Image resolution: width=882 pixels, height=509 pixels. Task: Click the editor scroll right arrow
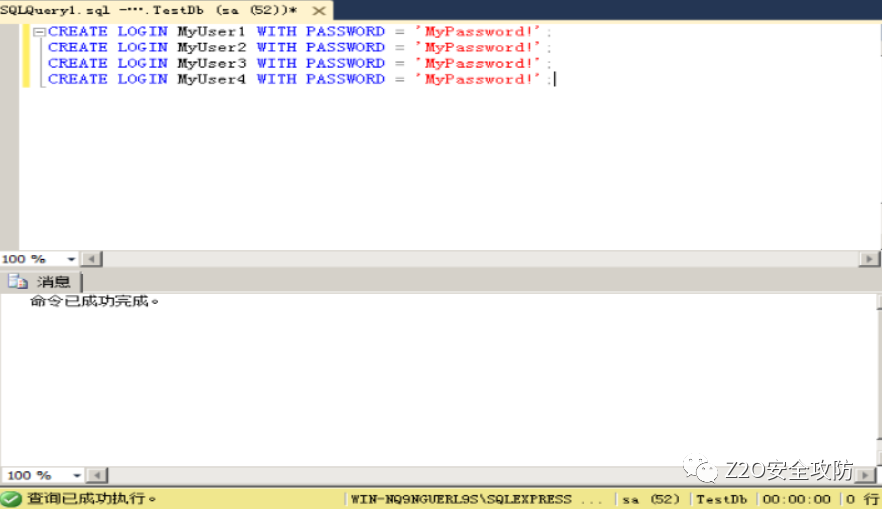coord(868,259)
